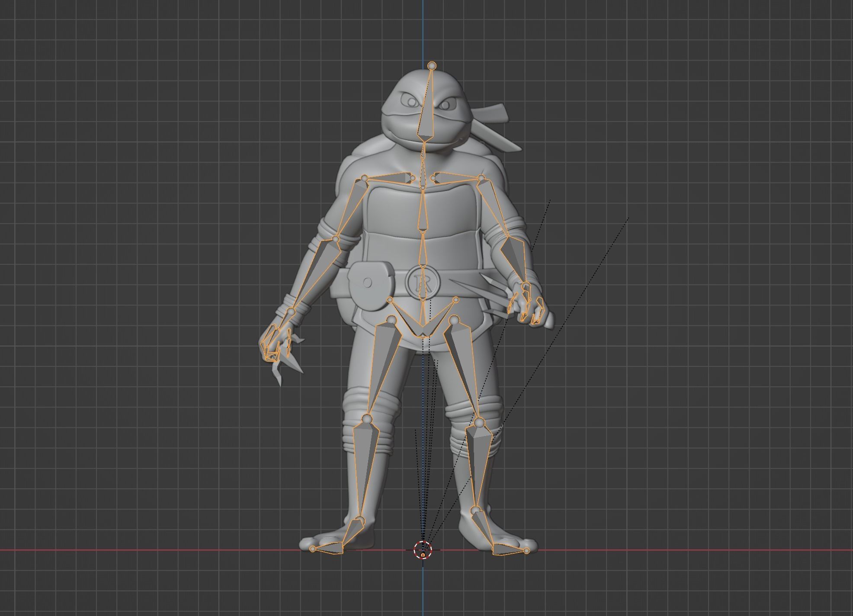Click the head bone tip joint above head
853x616 pixels.
tap(432, 65)
